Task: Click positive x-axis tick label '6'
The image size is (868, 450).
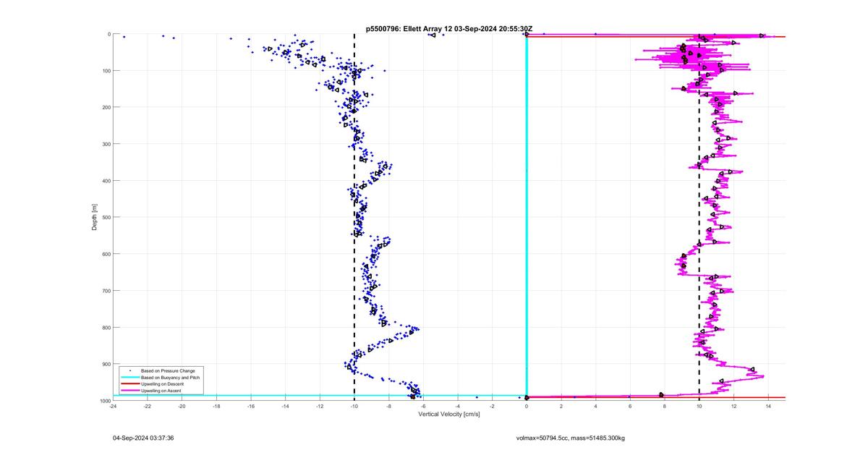Action: (630, 406)
